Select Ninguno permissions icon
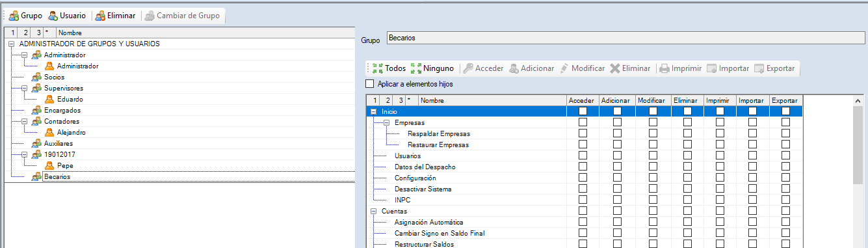This screenshot has height=248, width=868. tap(416, 68)
